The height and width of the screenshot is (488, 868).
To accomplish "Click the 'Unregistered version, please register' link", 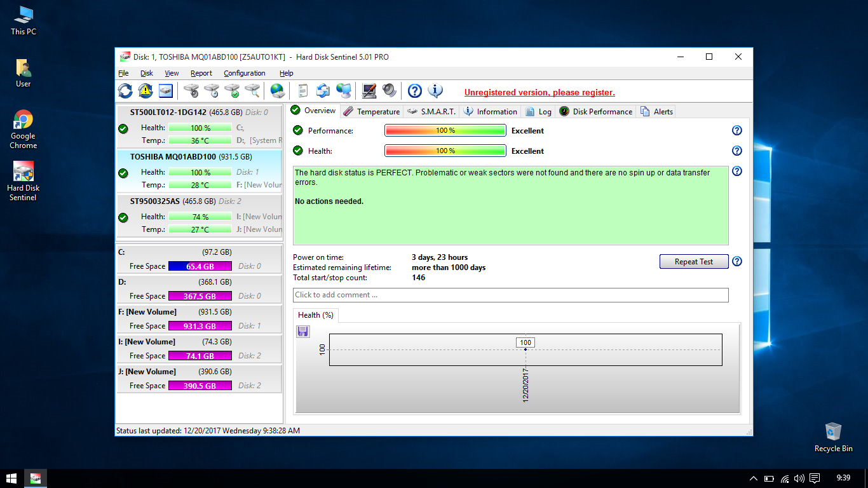I will 539,93.
